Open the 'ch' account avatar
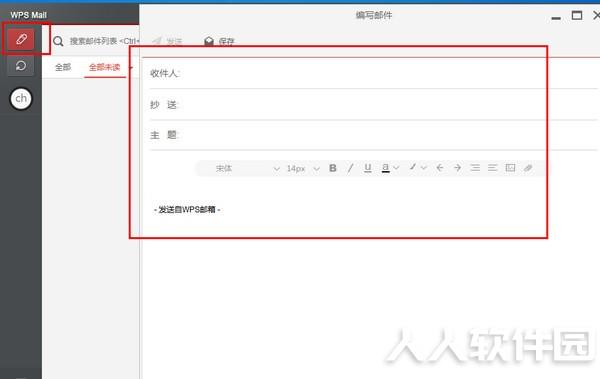This screenshot has width=600, height=379. tap(21, 99)
